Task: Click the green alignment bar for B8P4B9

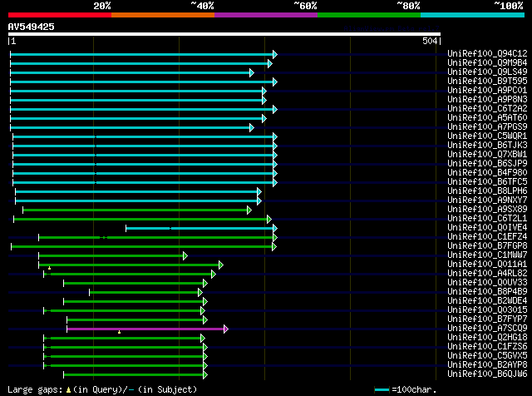Action: [144, 292]
